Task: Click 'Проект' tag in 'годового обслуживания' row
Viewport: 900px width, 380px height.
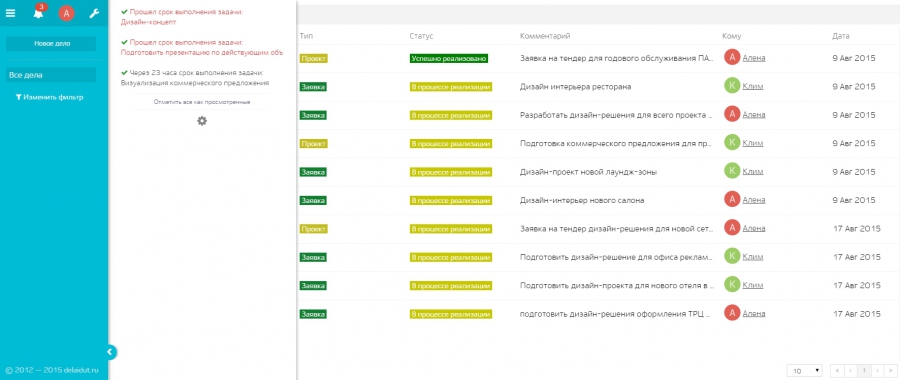Action: tap(313, 59)
